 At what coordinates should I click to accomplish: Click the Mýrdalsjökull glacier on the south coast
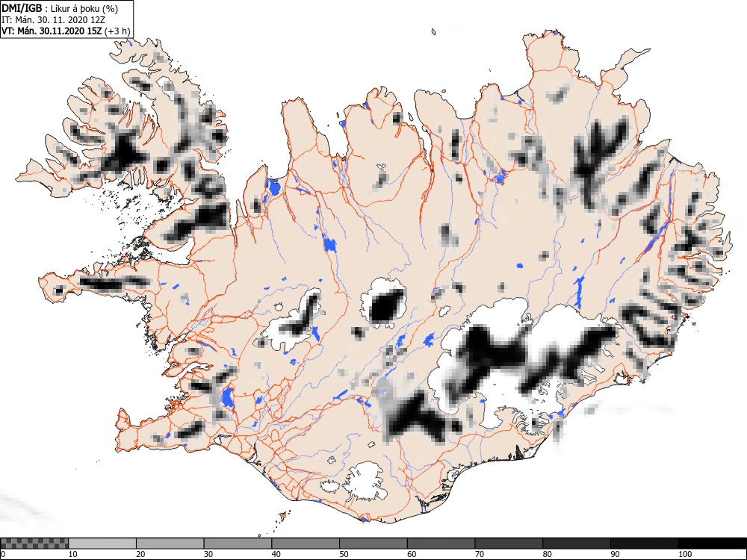click(364, 480)
